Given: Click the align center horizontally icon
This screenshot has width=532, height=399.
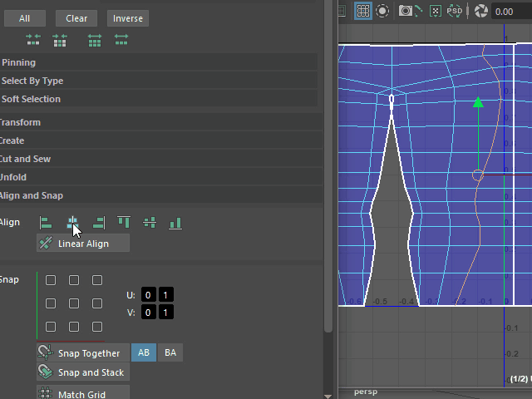Looking at the screenshot, I should (x=73, y=223).
